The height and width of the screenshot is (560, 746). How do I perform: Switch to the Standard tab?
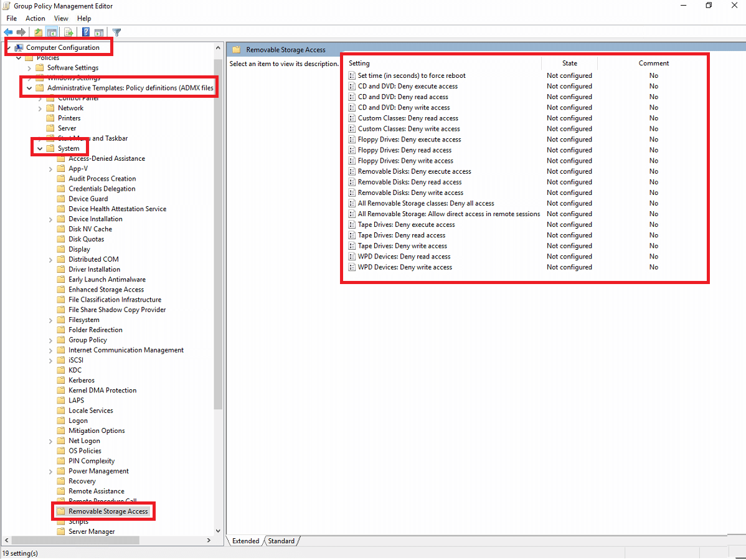click(281, 541)
